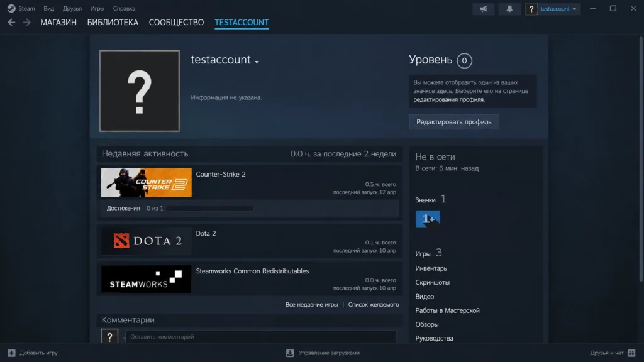Click the Редактировать профиль button
The image size is (644, 362).
(x=454, y=122)
